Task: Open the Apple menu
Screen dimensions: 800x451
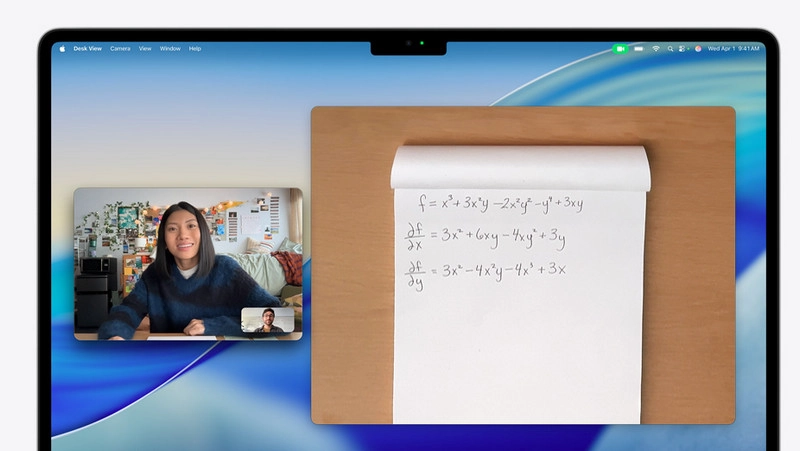Action: 62,48
